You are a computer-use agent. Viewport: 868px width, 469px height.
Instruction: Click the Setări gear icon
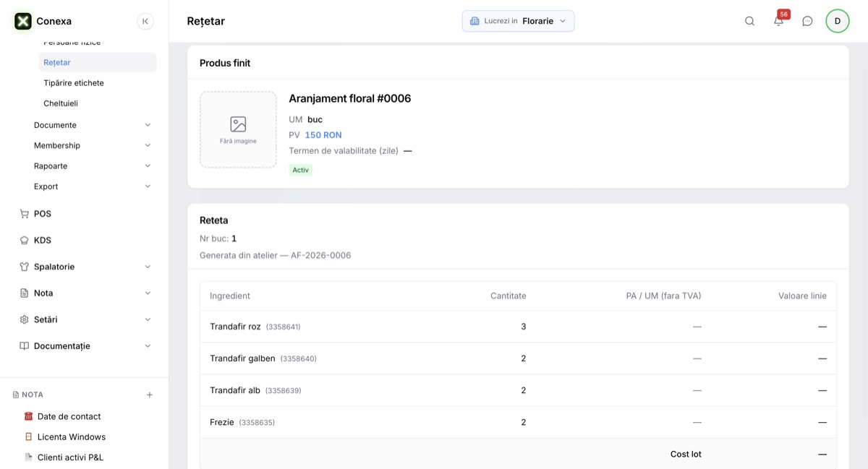[x=24, y=319]
